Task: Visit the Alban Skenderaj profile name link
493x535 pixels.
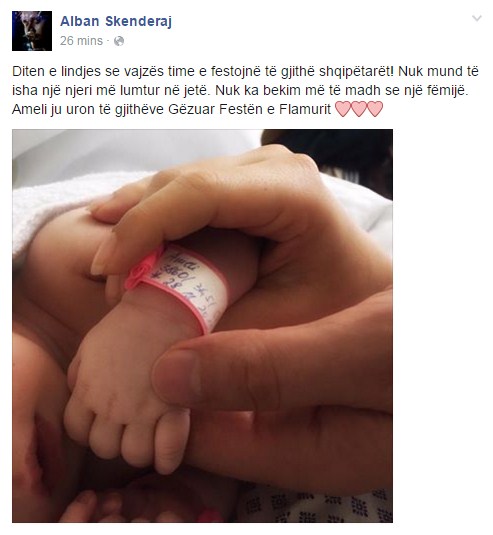Action: 116,21
